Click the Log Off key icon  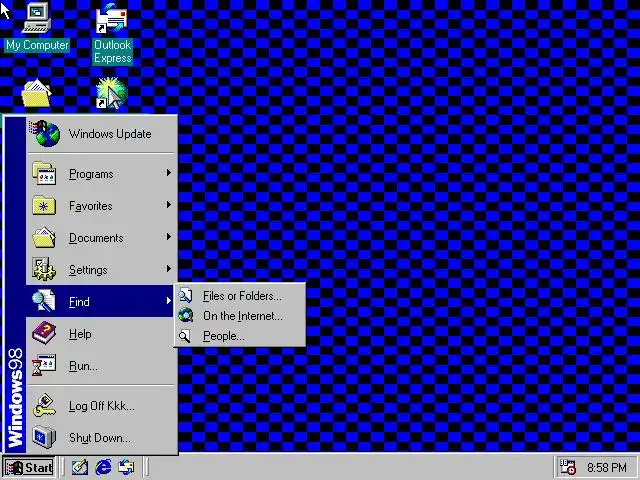44,405
